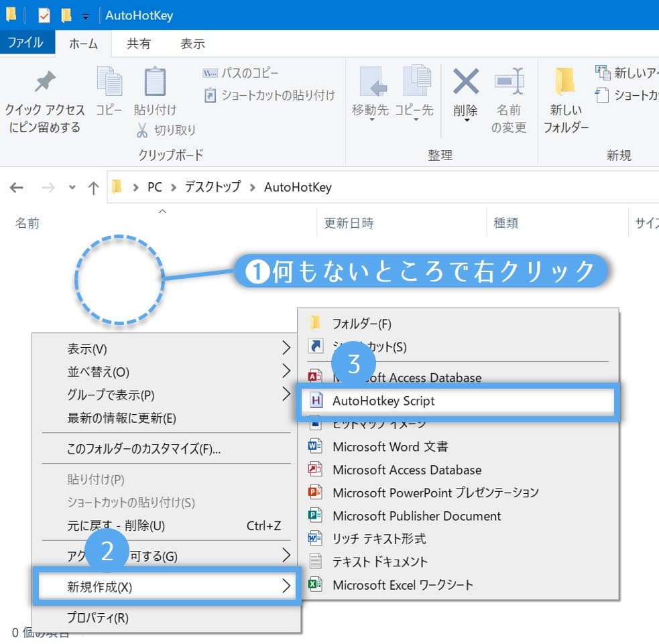
Task: Click the new item icon in ribbon
Action: (x=603, y=72)
